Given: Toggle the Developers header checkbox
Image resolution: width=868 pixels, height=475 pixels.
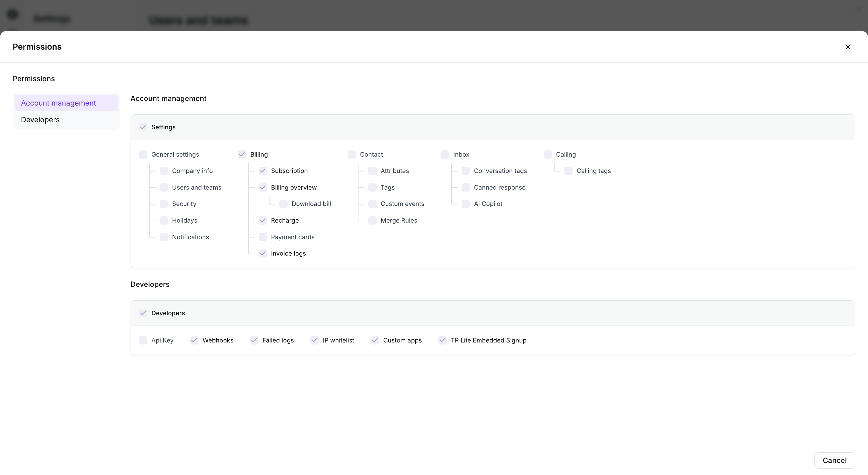Looking at the screenshot, I should coord(143,313).
